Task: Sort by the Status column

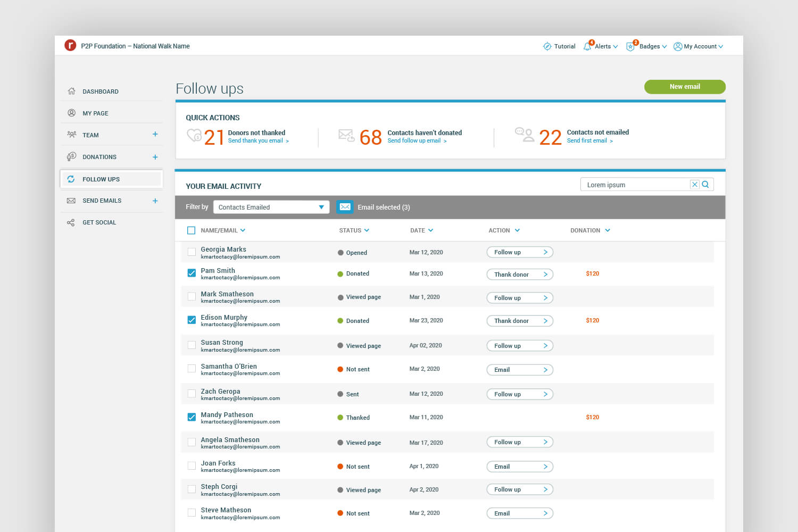Action: (354, 230)
